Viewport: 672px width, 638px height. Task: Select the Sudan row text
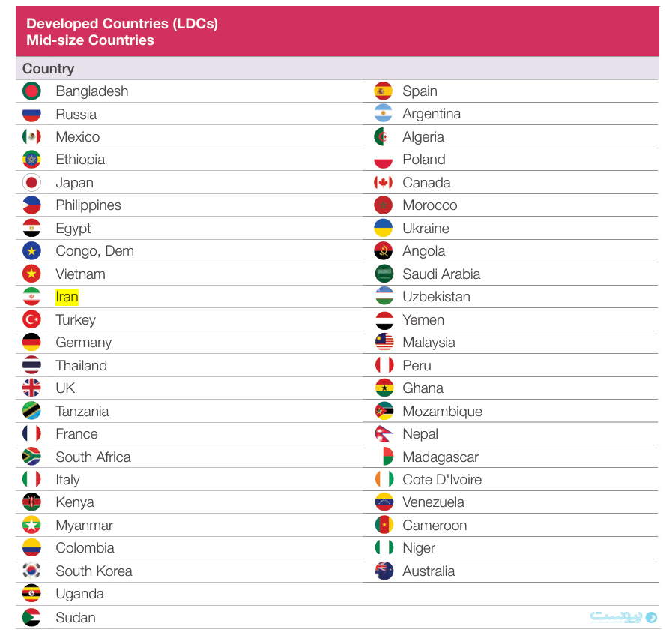click(x=76, y=618)
